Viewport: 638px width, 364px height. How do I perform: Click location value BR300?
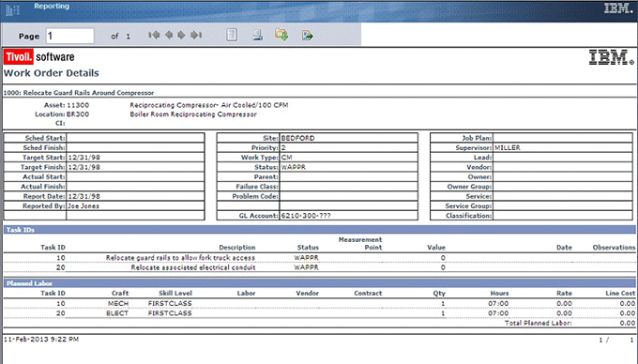click(78, 114)
